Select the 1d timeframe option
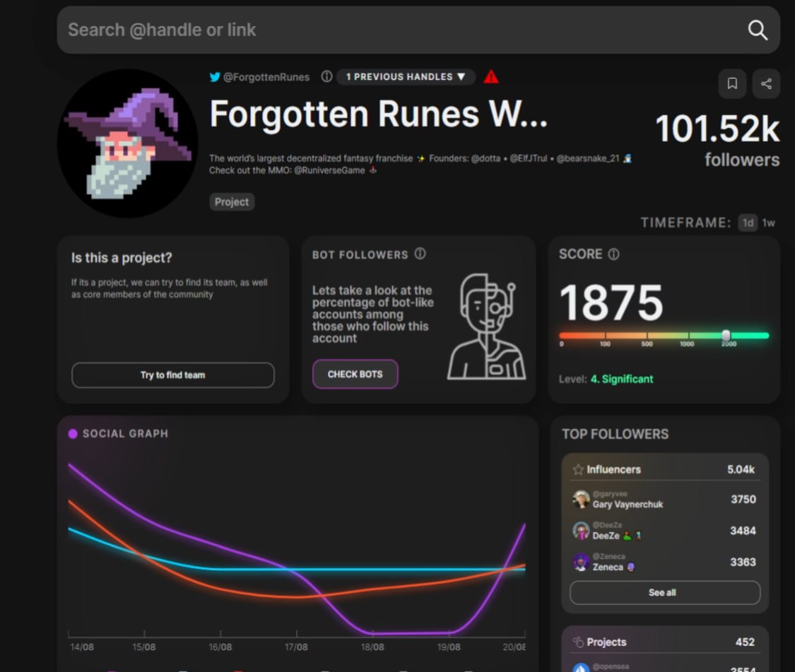The width and height of the screenshot is (795, 672). (x=748, y=223)
